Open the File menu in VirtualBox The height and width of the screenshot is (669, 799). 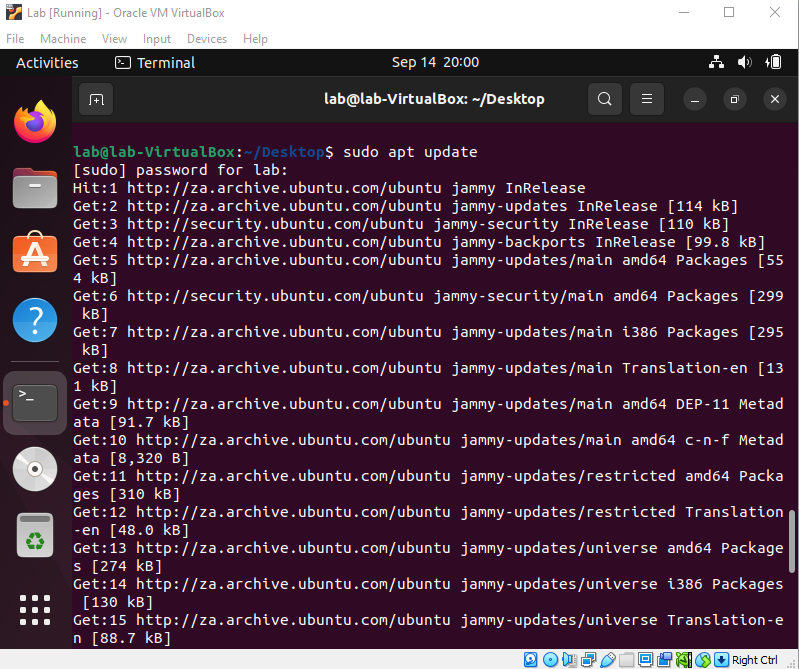(x=15, y=39)
